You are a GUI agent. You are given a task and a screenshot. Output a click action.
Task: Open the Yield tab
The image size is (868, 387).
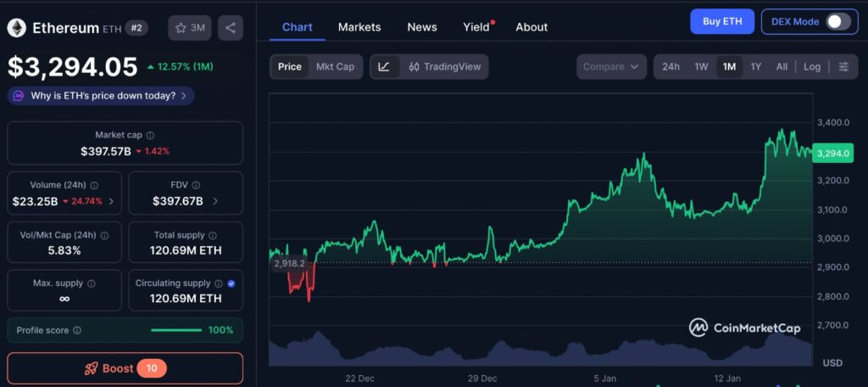click(x=476, y=27)
